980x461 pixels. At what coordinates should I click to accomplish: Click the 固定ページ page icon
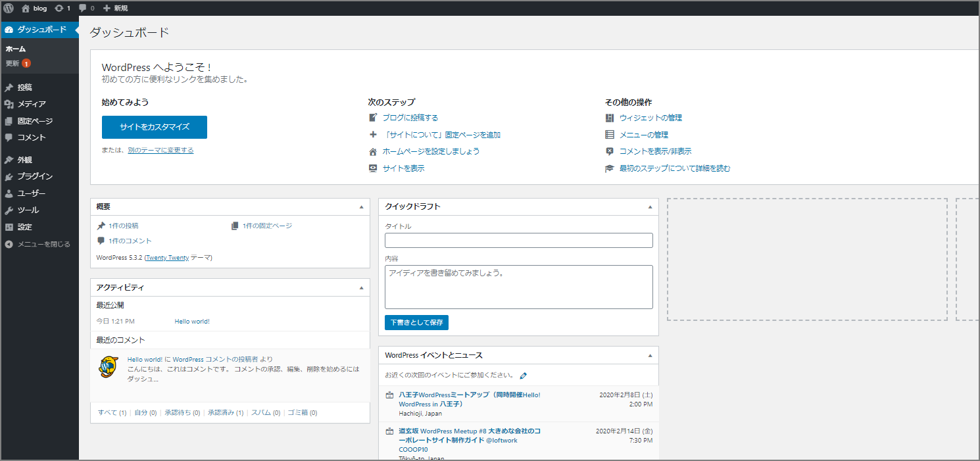[x=9, y=120]
